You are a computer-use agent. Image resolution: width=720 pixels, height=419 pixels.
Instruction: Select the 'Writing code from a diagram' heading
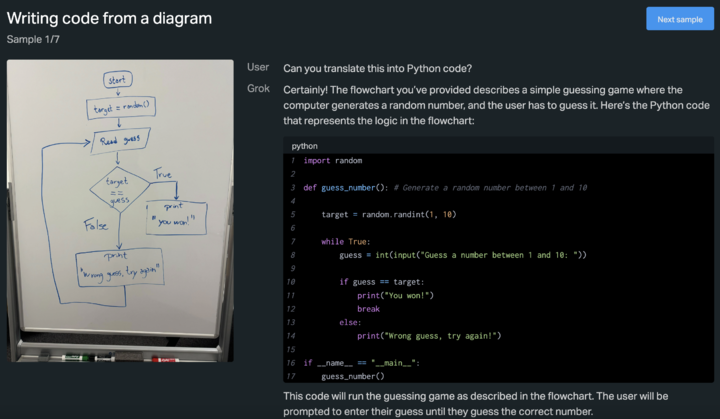[109, 18]
